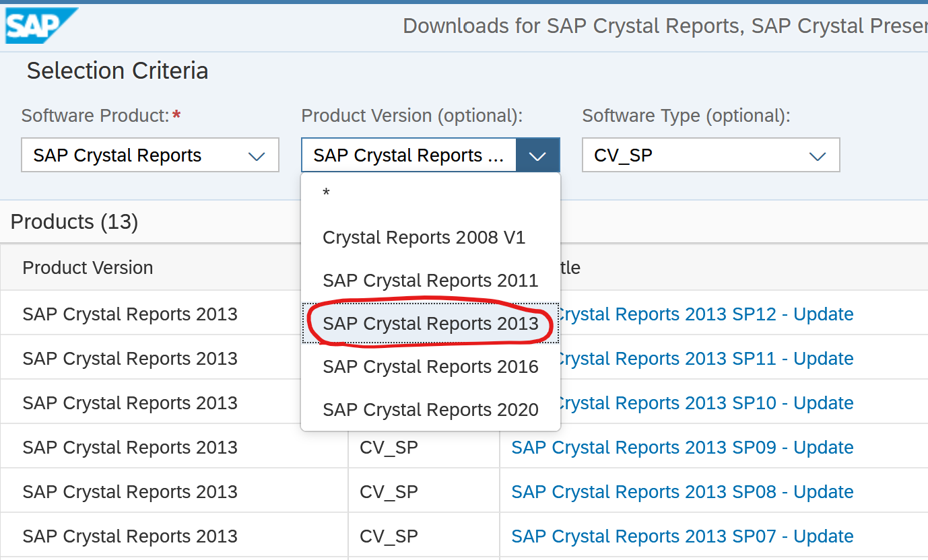This screenshot has height=560, width=928.
Task: Select SAP Crystal Reports 2016 option
Action: point(430,367)
